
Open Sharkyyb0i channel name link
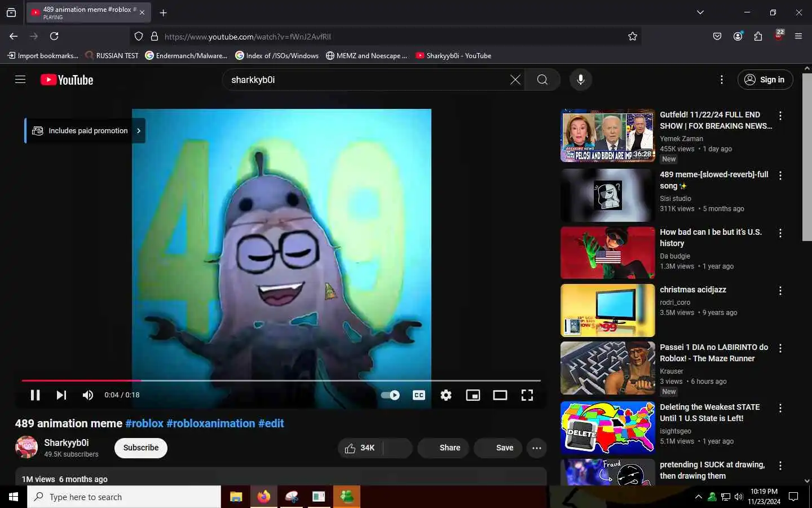point(67,443)
